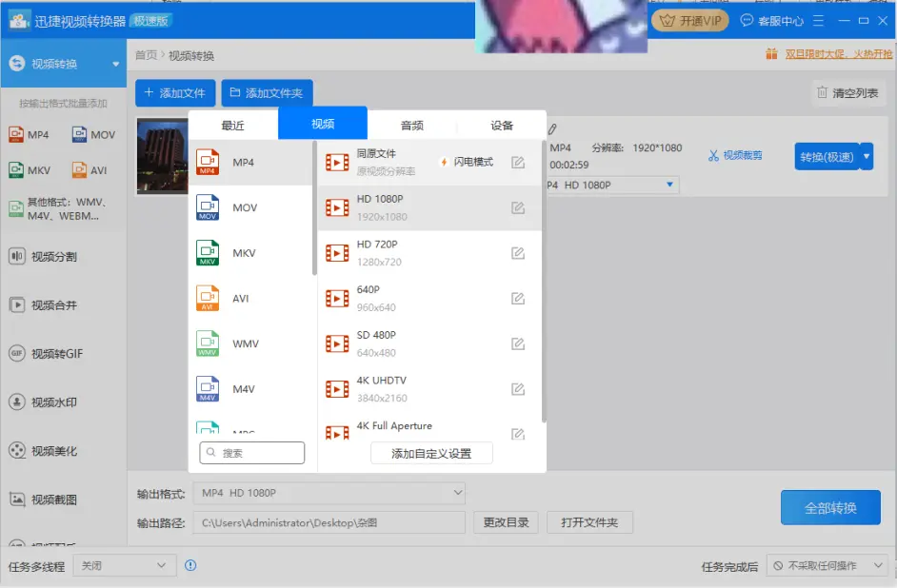Screen dimensions: 897x588
Task: Select the HD 720P 1280x720 preset
Action: click(x=429, y=252)
